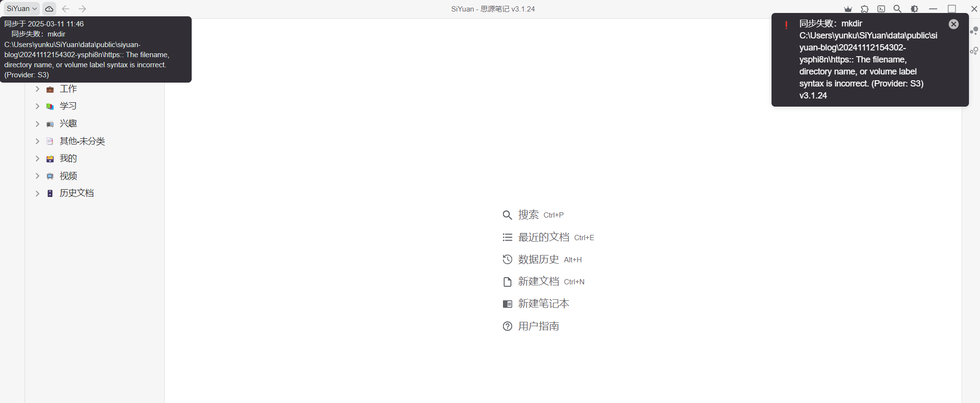Open the crown membership icon
This screenshot has height=403, width=980.
point(848,9)
